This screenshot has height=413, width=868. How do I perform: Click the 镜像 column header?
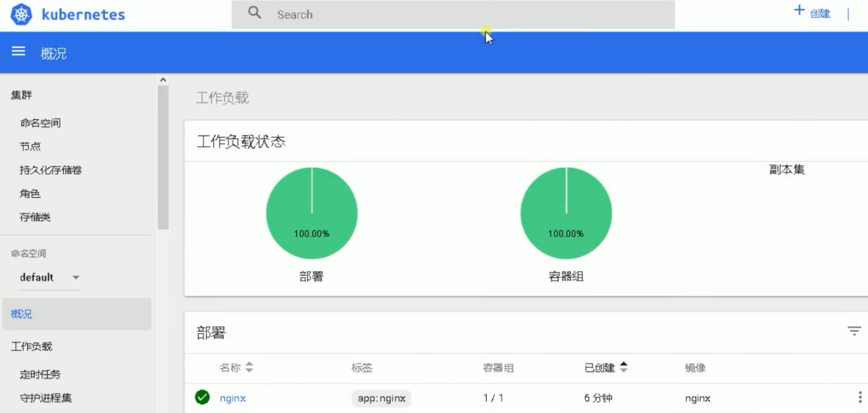click(x=696, y=368)
